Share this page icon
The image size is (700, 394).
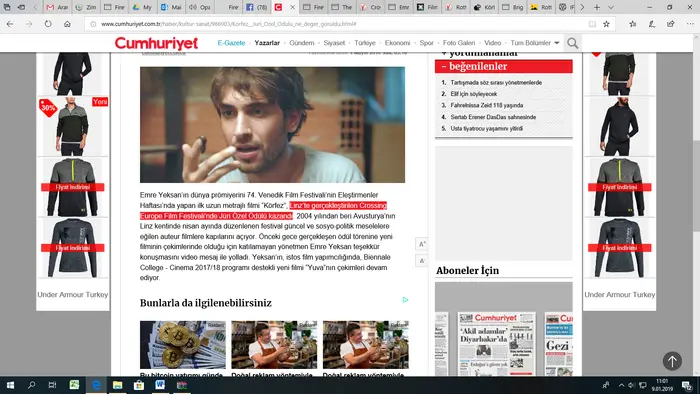coord(671,24)
